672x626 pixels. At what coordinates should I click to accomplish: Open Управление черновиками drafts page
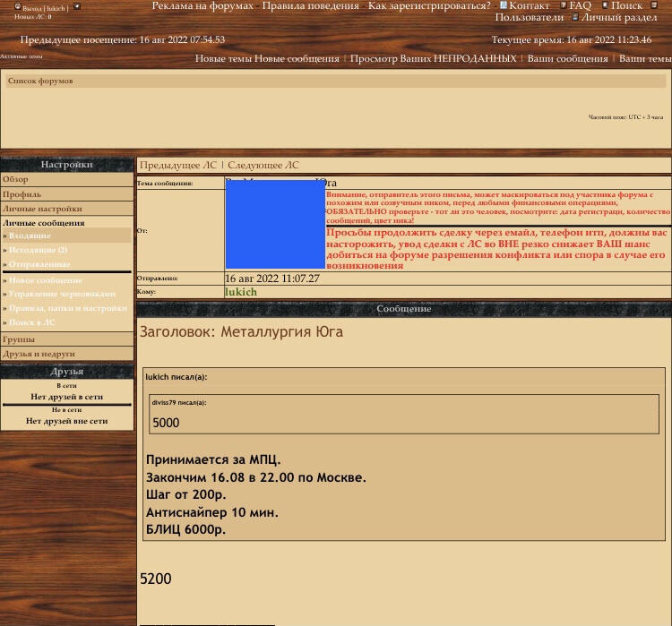pyautogui.click(x=62, y=294)
